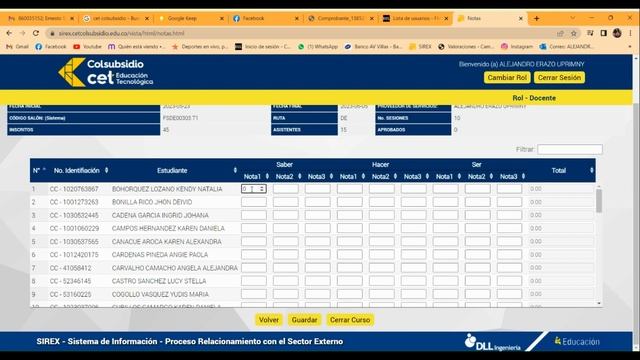Sort by the Total column
The height and width of the screenshot is (360, 640).
562,170
